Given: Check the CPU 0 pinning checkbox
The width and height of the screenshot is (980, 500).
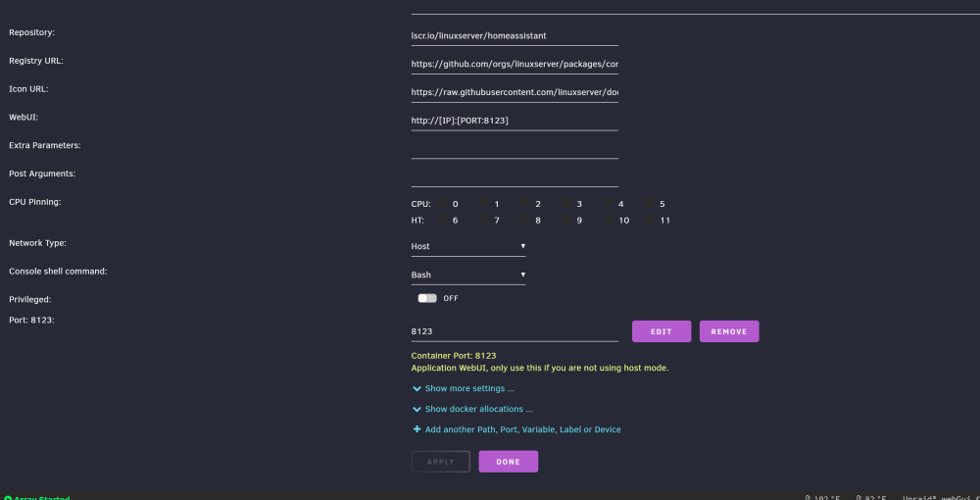Looking at the screenshot, I should click(x=442, y=203).
